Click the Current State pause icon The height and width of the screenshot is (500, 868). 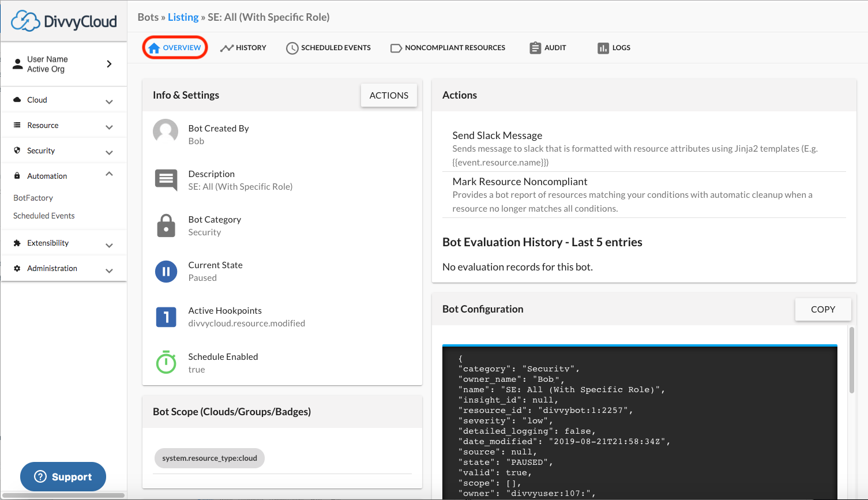[x=166, y=271]
